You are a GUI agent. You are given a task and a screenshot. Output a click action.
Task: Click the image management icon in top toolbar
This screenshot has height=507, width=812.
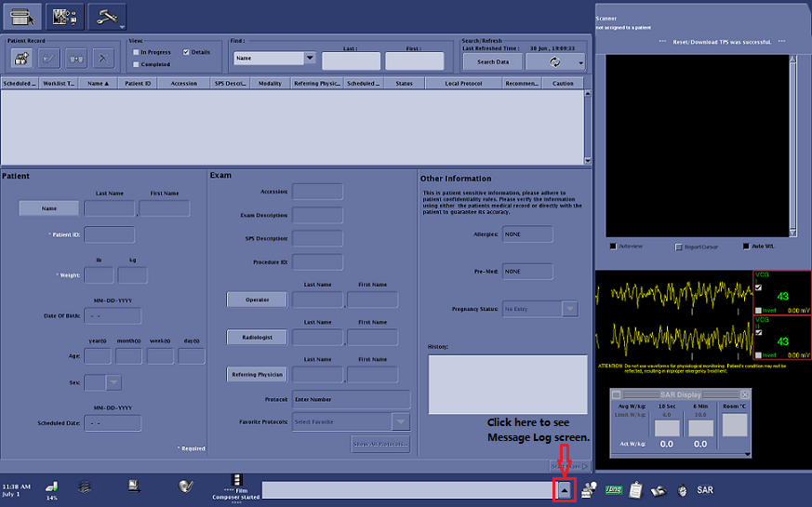(64, 16)
